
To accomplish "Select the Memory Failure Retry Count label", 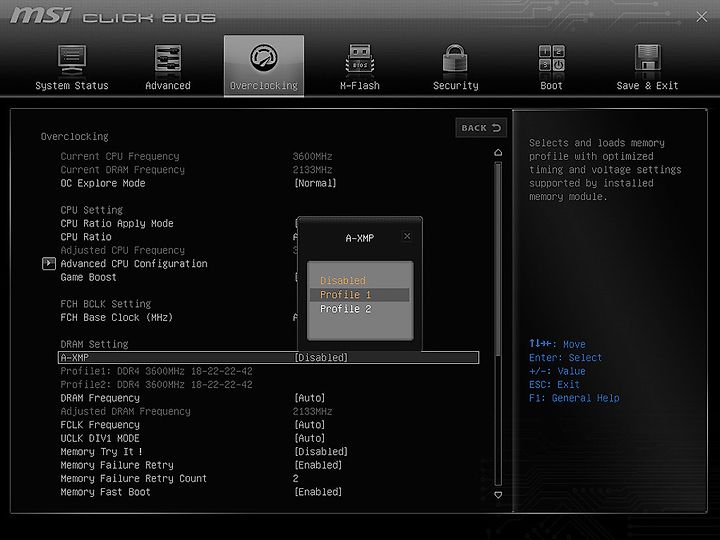I will pyautogui.click(x=134, y=478).
